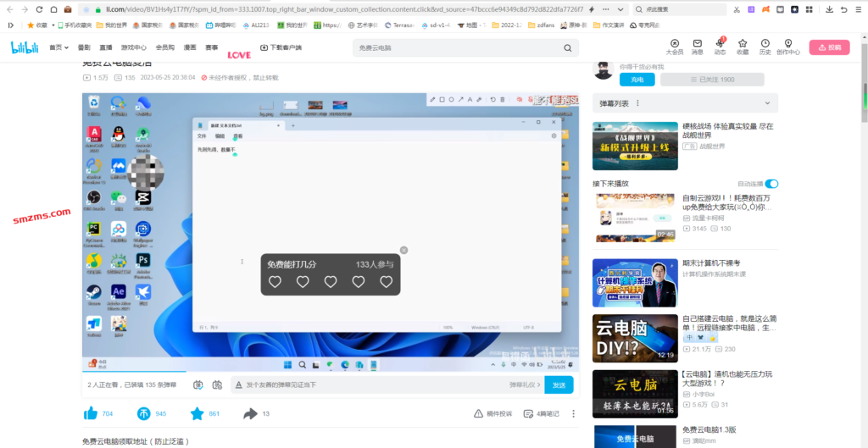The width and height of the screenshot is (868, 448).
Task: Open the ALI213 bookmark
Action: 256,25
